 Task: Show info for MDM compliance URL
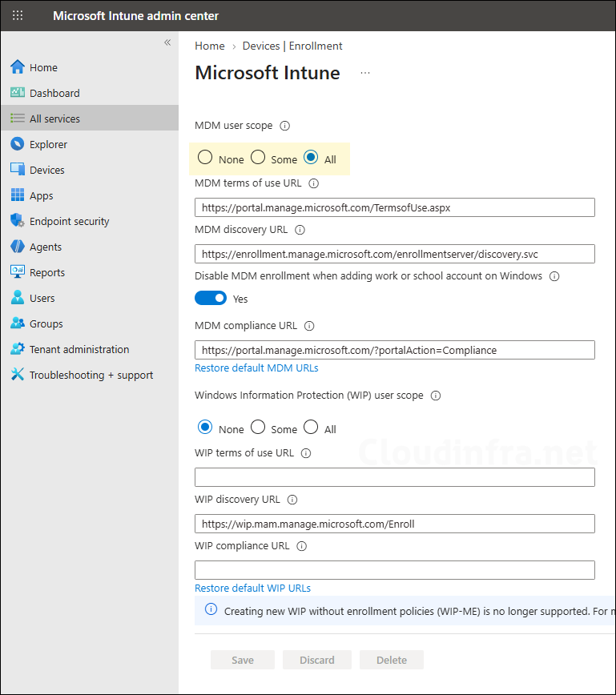309,326
